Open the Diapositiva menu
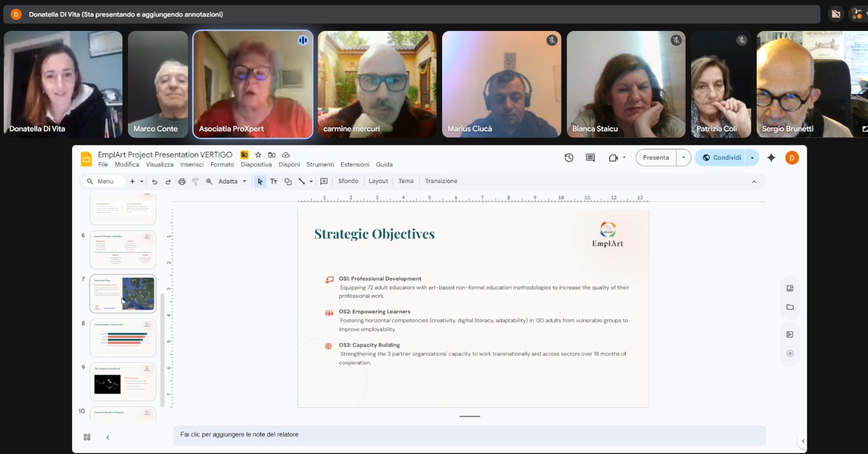The image size is (868, 454). coord(256,165)
